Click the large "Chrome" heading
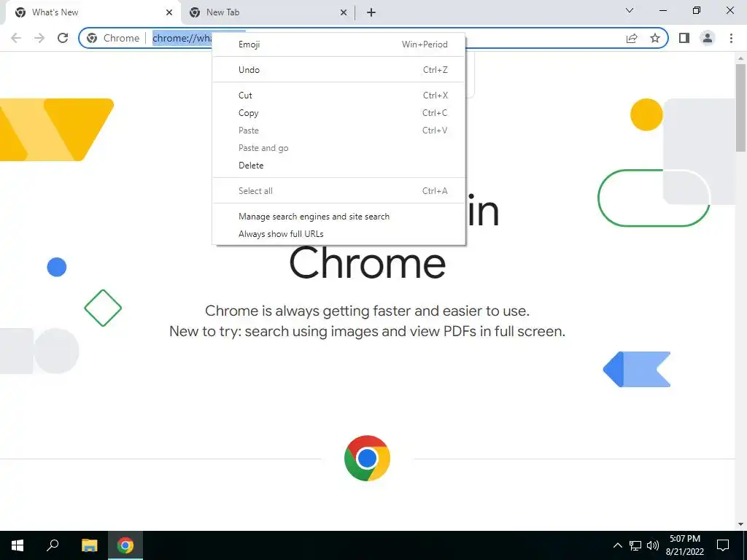The width and height of the screenshot is (747, 560). click(x=368, y=262)
